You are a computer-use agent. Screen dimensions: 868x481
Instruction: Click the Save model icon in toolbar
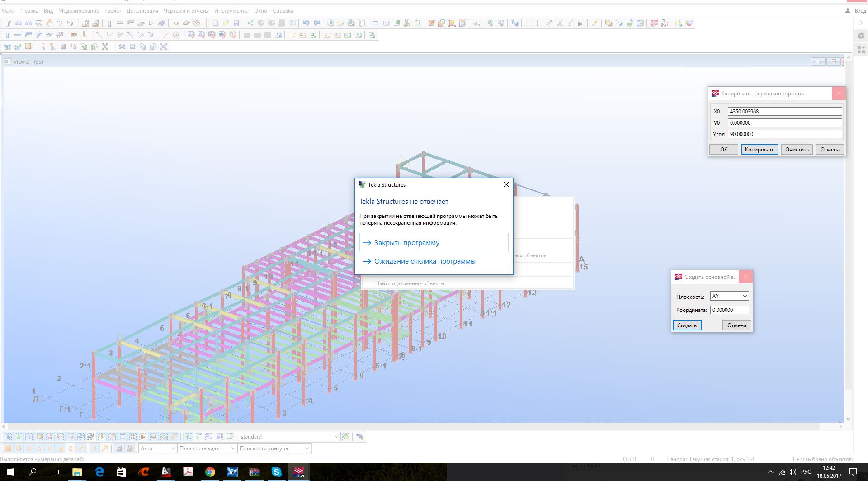(x=236, y=23)
